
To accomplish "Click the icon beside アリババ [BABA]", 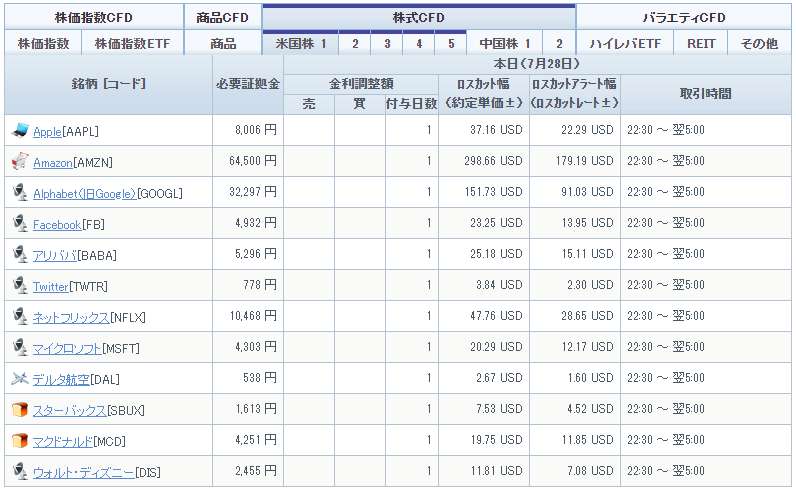I will click(x=20, y=254).
